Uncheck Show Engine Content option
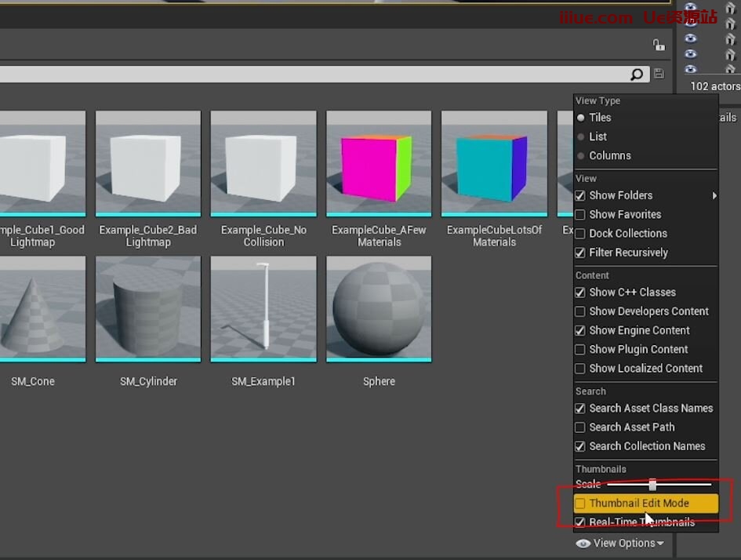Viewport: 741px width, 560px height. point(580,331)
